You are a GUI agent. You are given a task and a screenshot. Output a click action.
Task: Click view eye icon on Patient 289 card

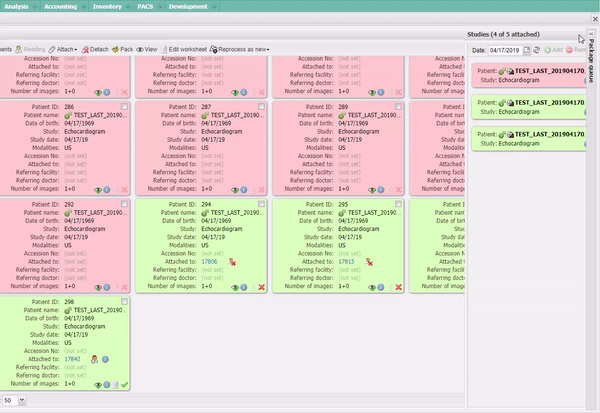coord(372,190)
